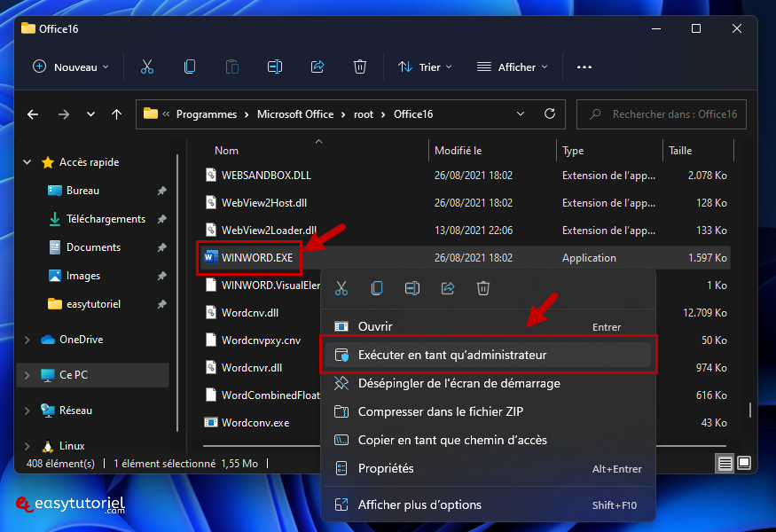Image resolution: width=776 pixels, height=532 pixels.
Task: Click the pin icon next to easytutoriel
Action: 161,304
